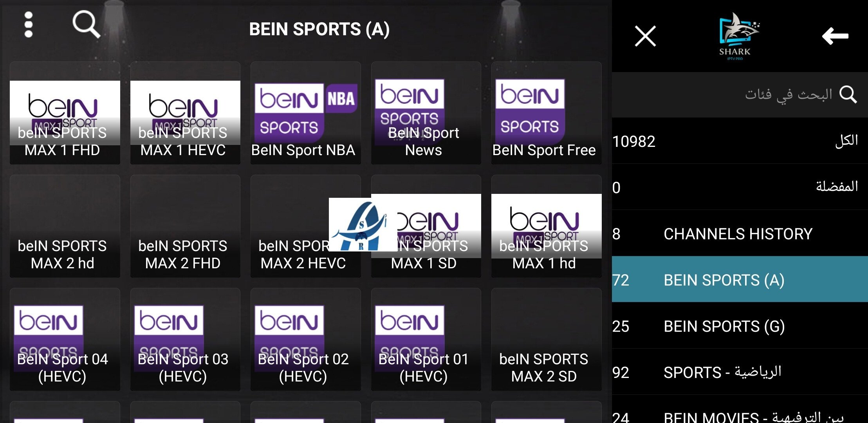This screenshot has width=868, height=423.
Task: Play beIN SPORTS MAX 2 FHD channel
Action: click(x=185, y=226)
